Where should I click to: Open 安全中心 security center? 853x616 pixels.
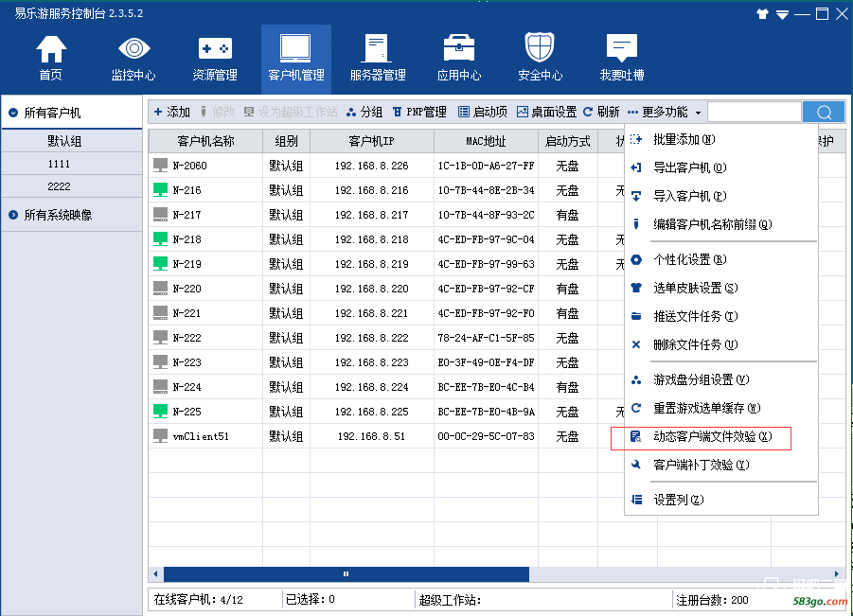pos(540,58)
